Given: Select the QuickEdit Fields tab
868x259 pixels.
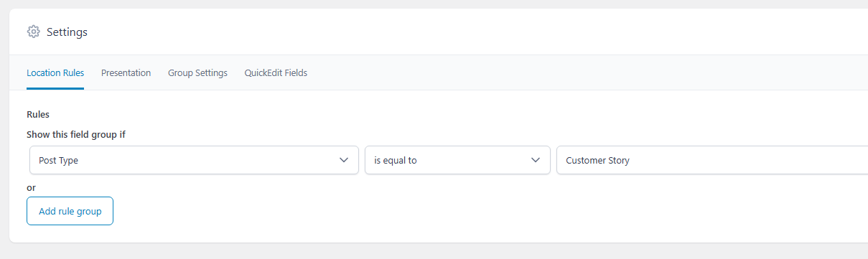Looking at the screenshot, I should (276, 73).
